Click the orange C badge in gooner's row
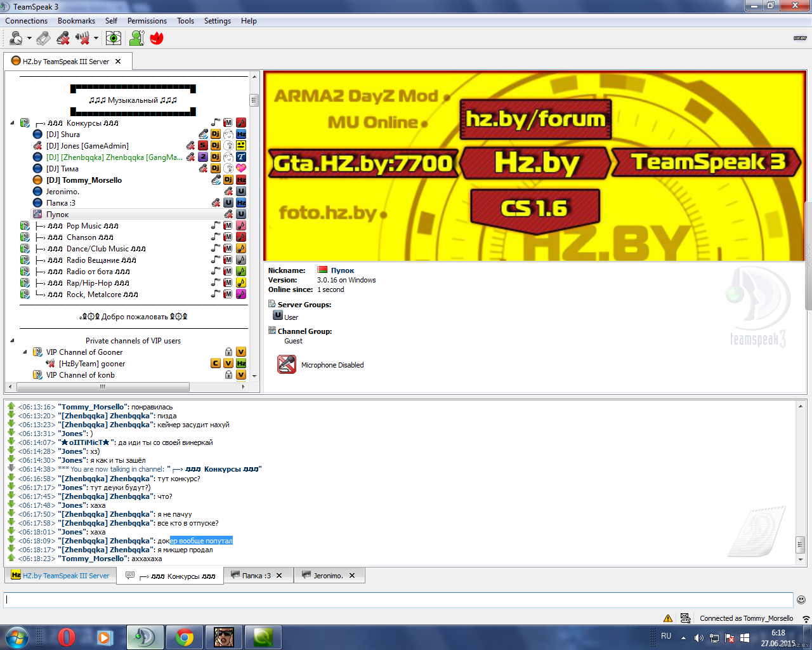812x650 pixels. [216, 363]
